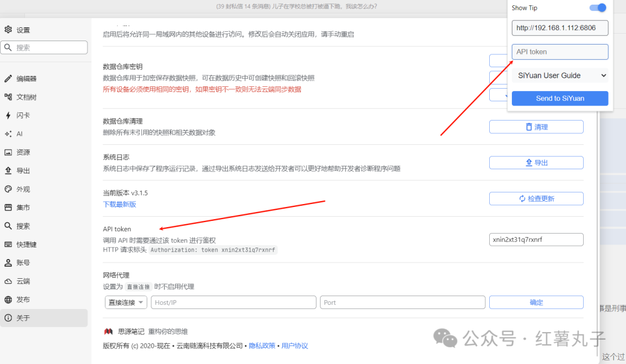Click the settings gear icon
The image size is (626, 364).
8,30
